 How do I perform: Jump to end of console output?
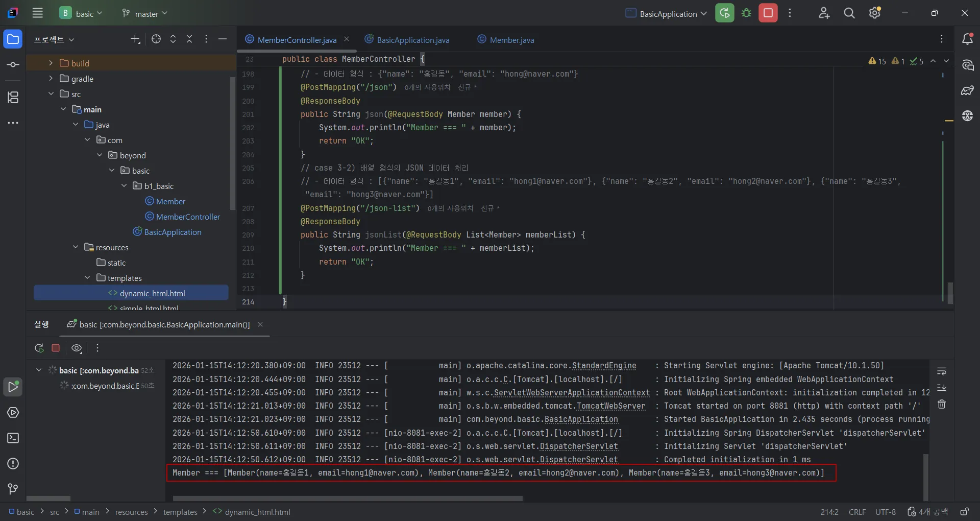tap(942, 388)
